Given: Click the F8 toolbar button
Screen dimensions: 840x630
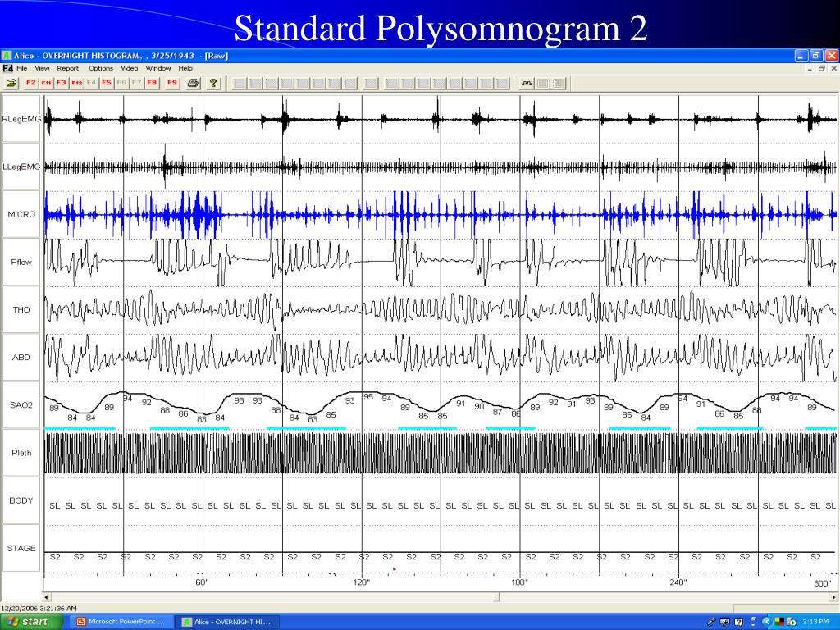Looking at the screenshot, I should (152, 83).
